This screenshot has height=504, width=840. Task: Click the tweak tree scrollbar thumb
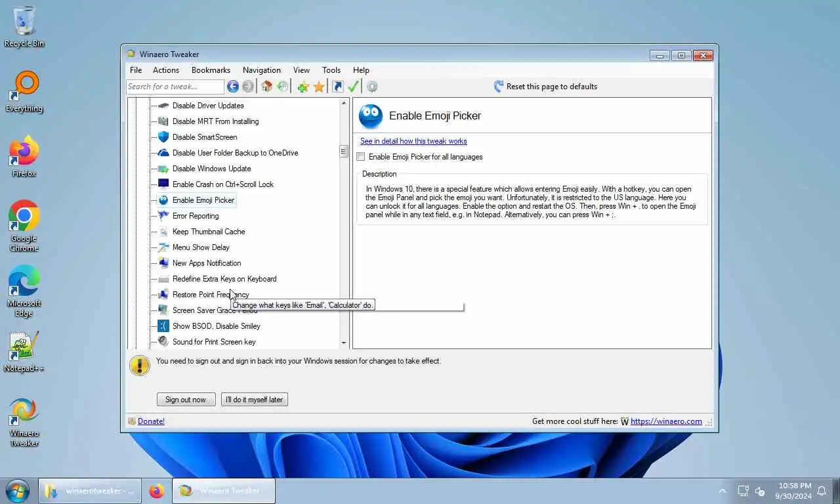343,152
